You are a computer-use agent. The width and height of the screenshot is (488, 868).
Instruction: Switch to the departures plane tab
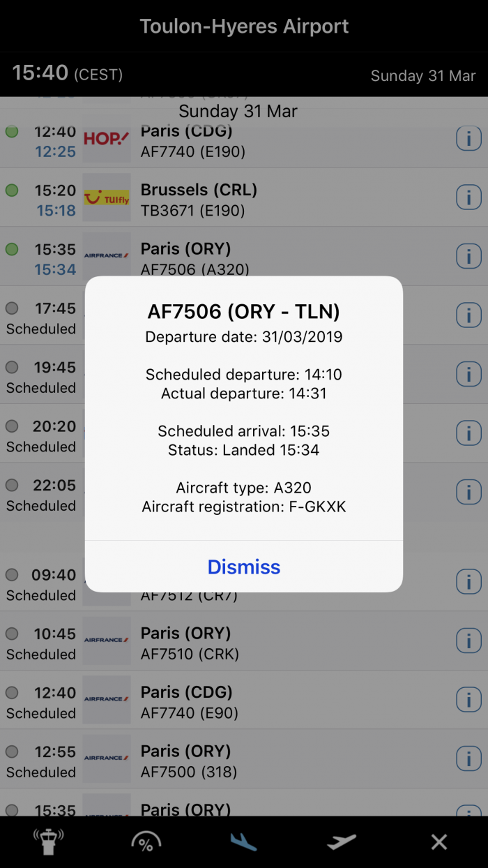[x=342, y=842]
